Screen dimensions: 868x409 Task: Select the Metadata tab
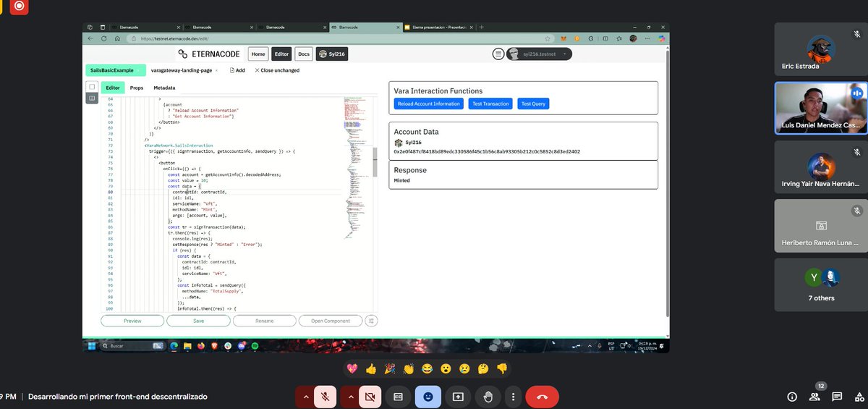click(x=164, y=88)
